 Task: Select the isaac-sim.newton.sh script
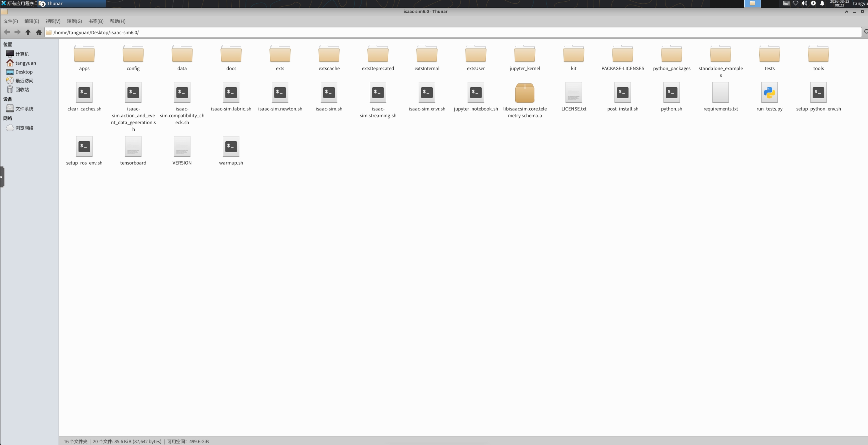[280, 93]
